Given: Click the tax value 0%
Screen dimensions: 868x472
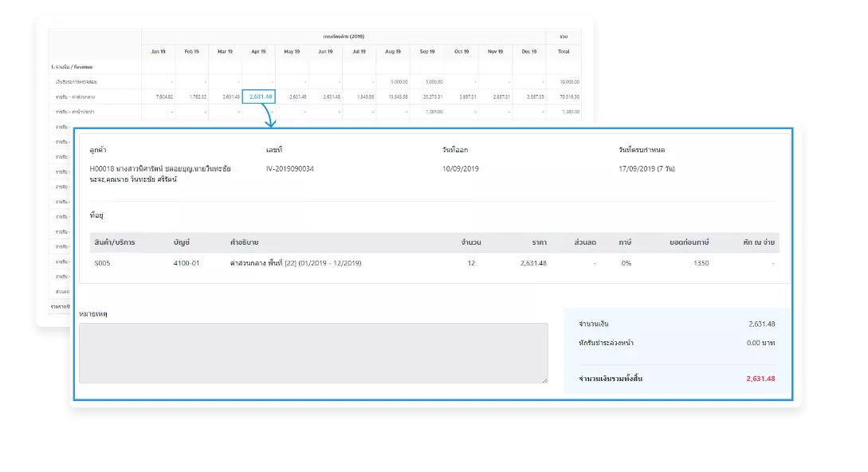Looking at the screenshot, I should pyautogui.click(x=626, y=263).
